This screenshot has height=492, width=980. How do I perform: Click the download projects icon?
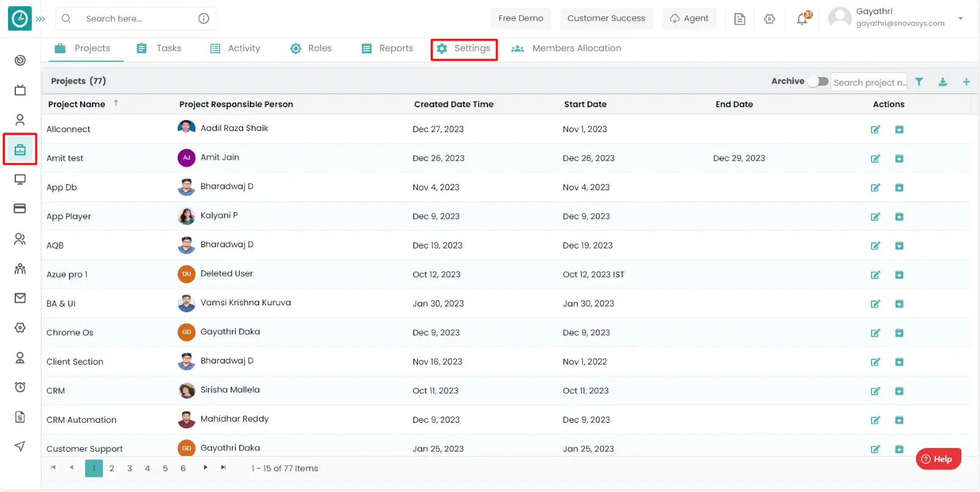point(943,82)
